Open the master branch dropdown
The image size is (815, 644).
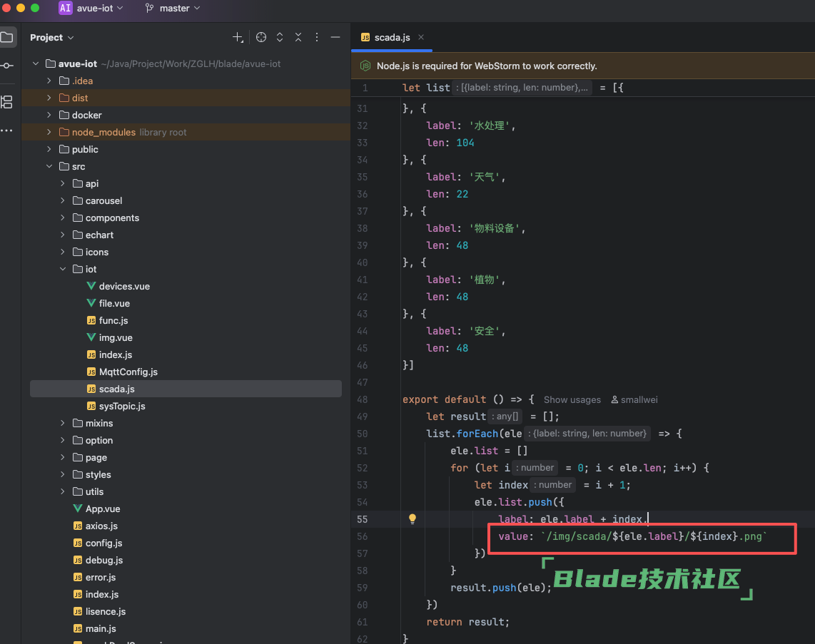pyautogui.click(x=173, y=9)
